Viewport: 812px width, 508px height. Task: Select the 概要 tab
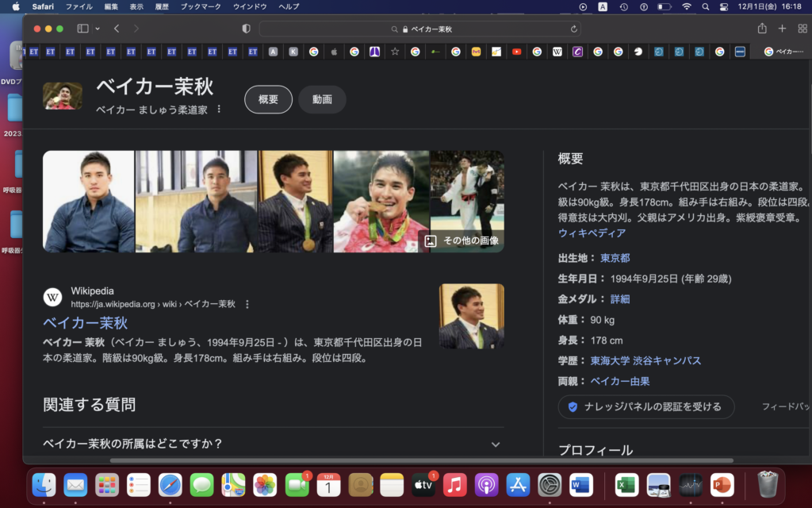click(x=268, y=99)
